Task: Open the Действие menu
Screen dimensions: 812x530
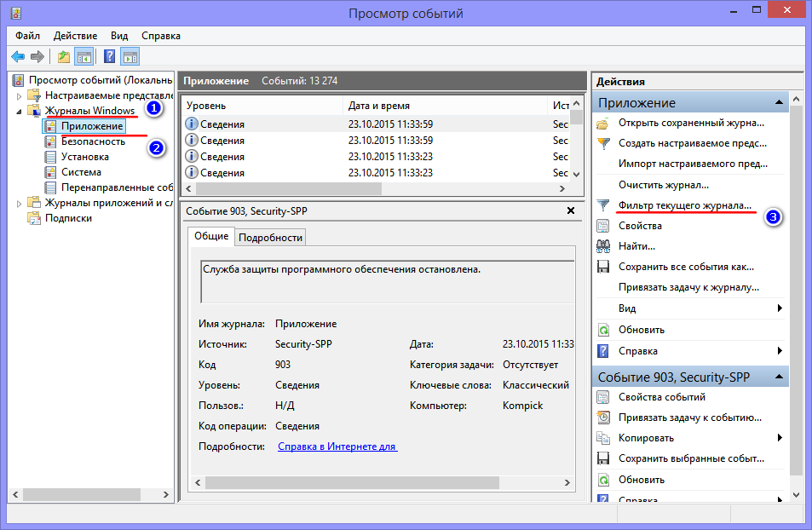Action: click(75, 36)
